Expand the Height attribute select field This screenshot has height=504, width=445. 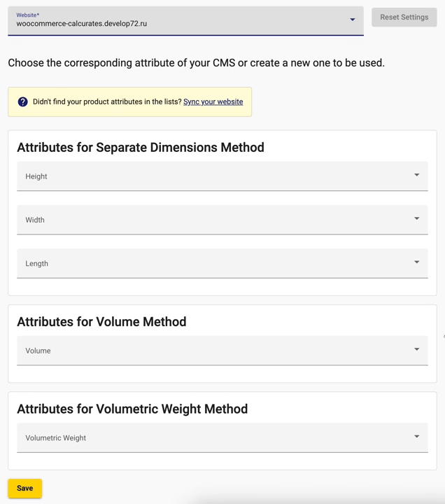point(222,176)
